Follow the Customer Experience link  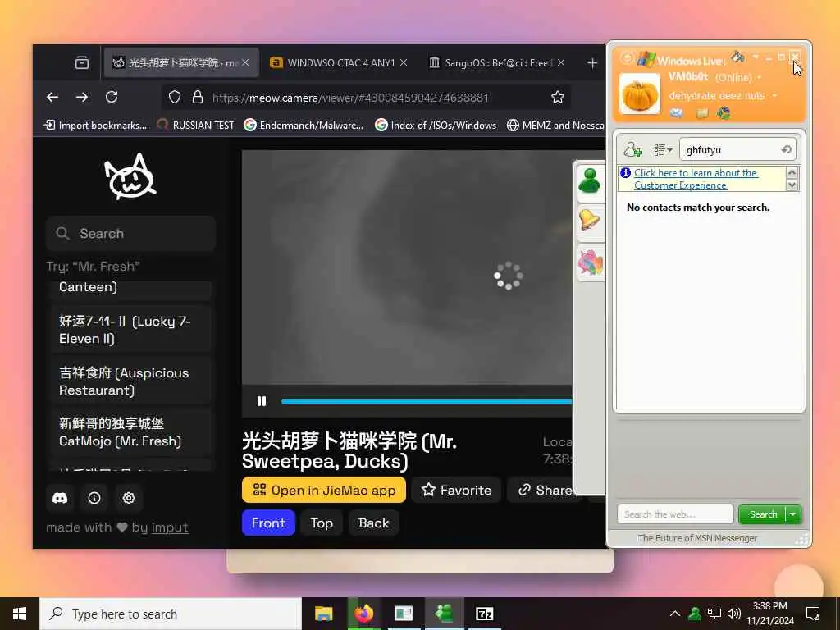[x=696, y=179]
